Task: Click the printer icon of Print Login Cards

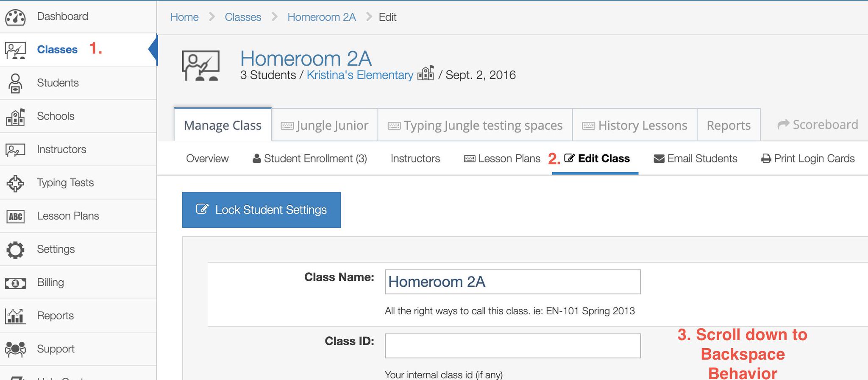Action: pyautogui.click(x=766, y=159)
